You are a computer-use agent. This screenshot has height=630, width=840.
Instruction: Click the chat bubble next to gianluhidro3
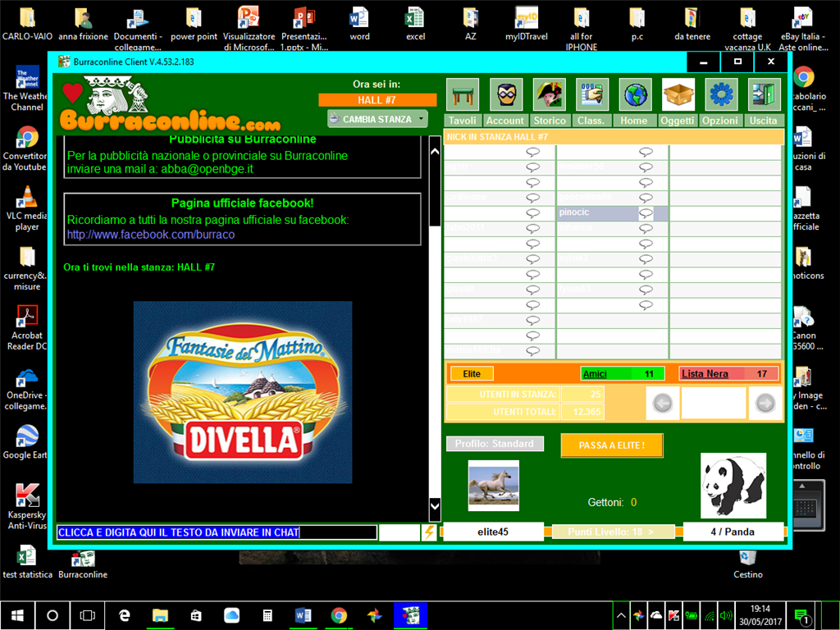pyautogui.click(x=532, y=258)
